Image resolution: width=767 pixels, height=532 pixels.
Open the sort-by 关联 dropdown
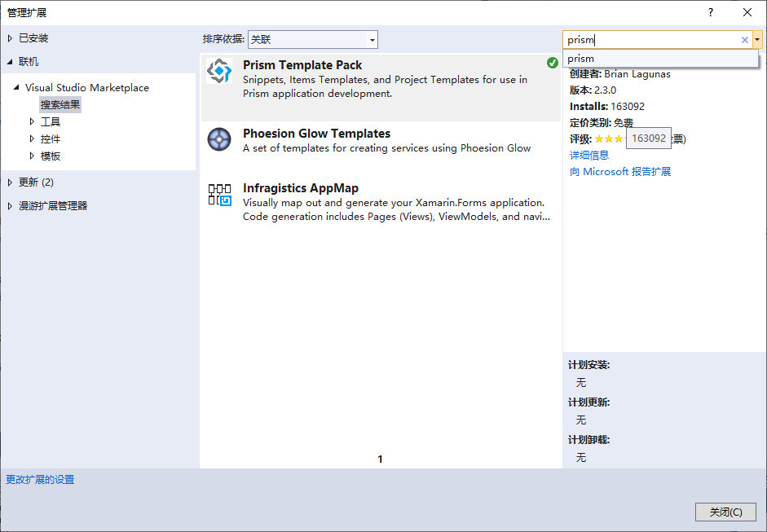313,40
